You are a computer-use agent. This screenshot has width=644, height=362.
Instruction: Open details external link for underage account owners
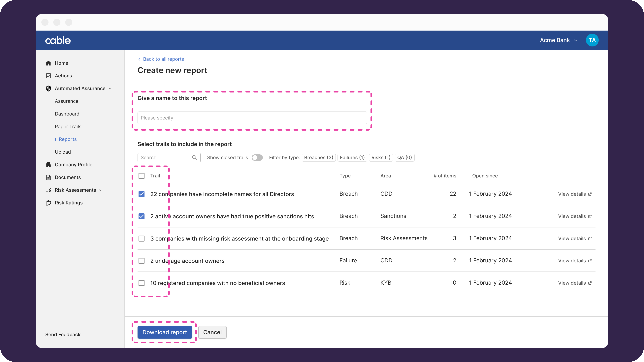pyautogui.click(x=575, y=261)
